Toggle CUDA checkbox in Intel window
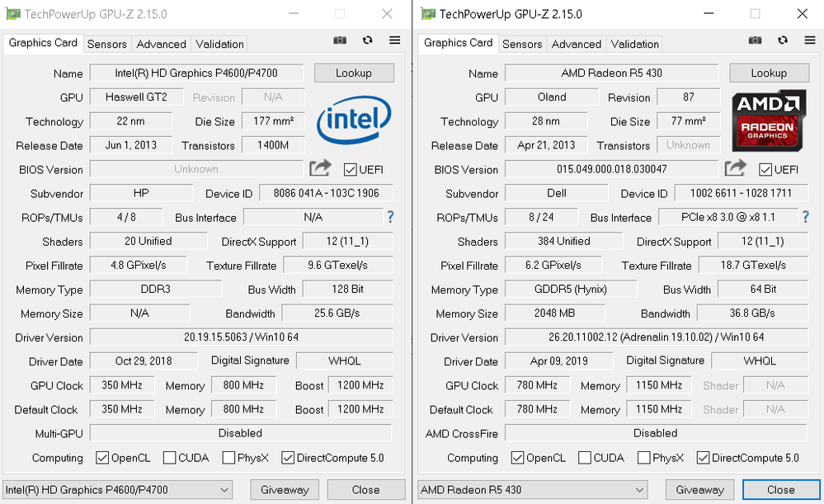This screenshot has height=504, width=824. pos(169,458)
